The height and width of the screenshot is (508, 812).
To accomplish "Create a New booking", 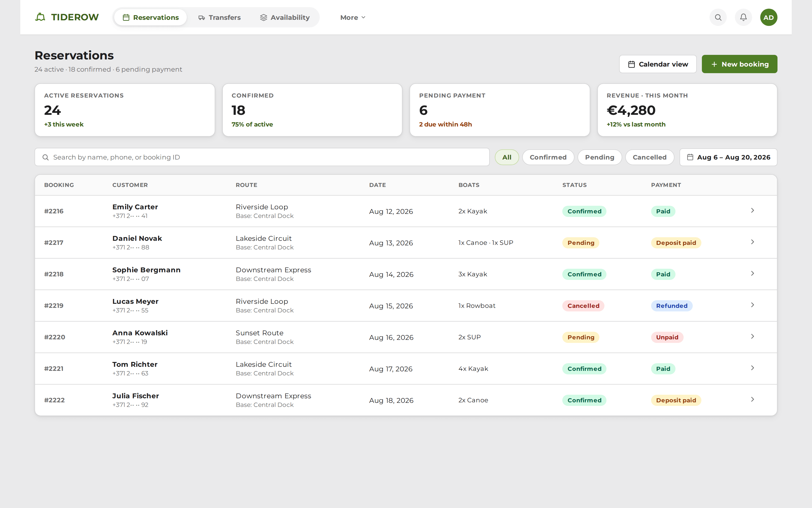I will pos(739,64).
